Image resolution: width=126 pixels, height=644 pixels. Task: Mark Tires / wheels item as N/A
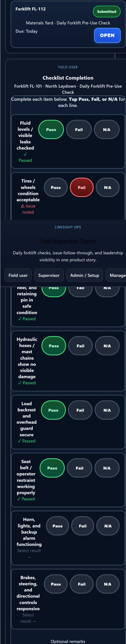(x=108, y=187)
